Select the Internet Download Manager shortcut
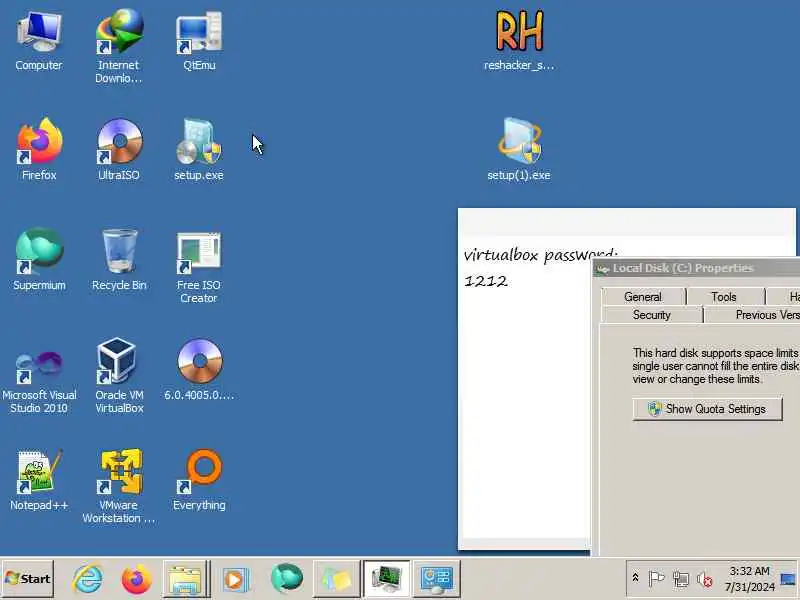This screenshot has width=800, height=600. (118, 47)
